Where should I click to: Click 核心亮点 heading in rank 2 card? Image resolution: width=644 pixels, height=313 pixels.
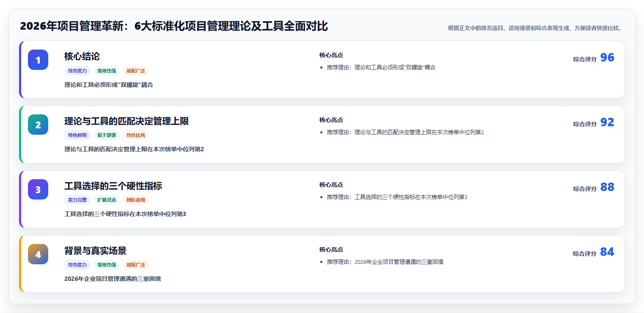point(331,120)
